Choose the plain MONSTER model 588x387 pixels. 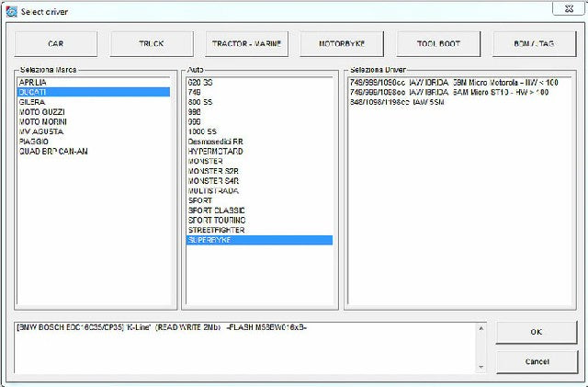(x=259, y=161)
